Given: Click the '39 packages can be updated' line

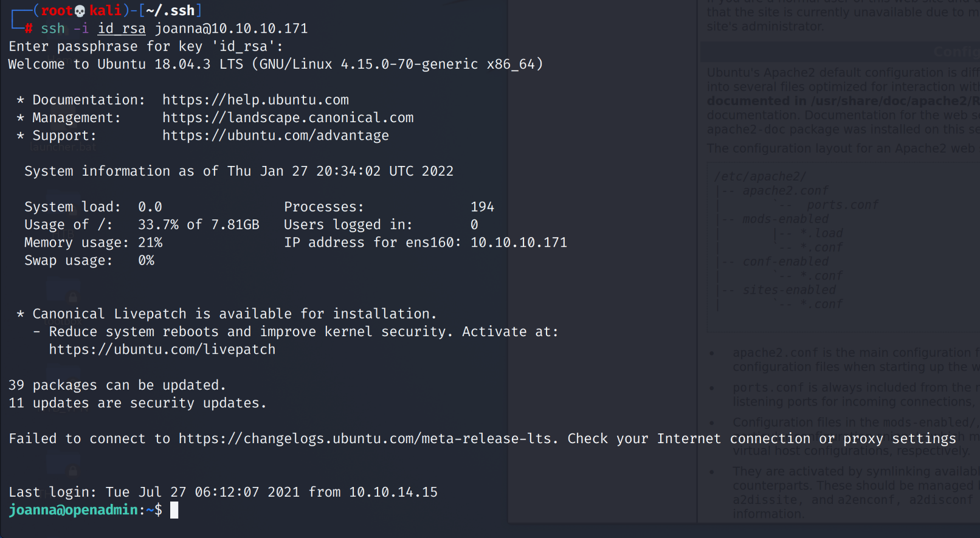Looking at the screenshot, I should [x=117, y=385].
